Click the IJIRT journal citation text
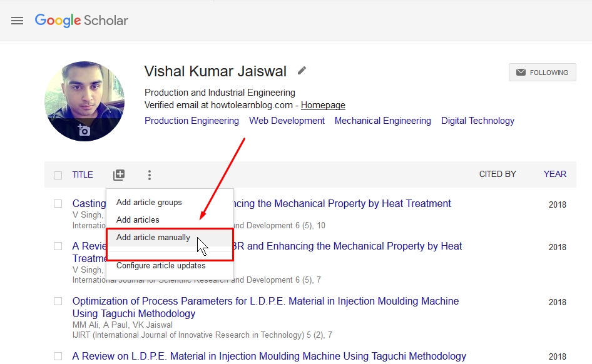 202,335
